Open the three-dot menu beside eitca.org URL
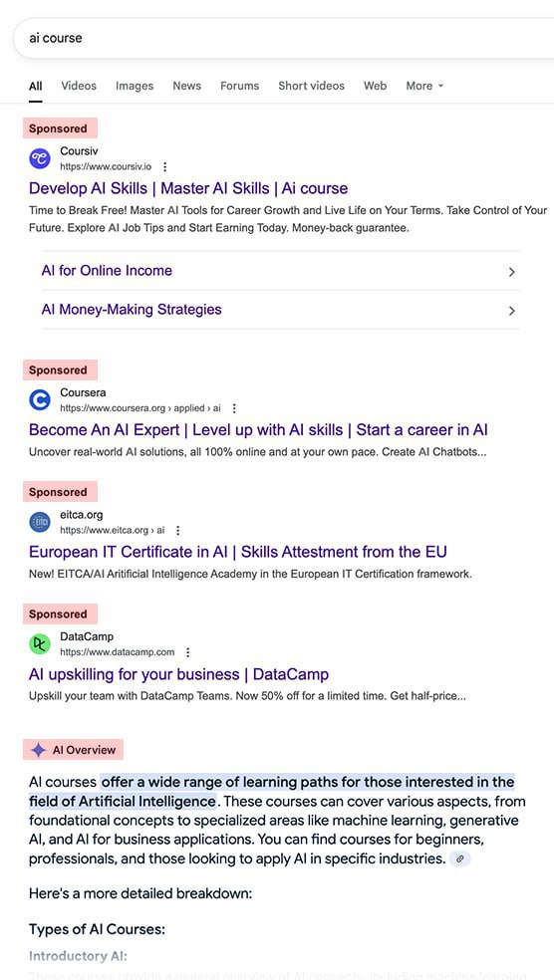This screenshot has width=554, height=980. point(178,530)
